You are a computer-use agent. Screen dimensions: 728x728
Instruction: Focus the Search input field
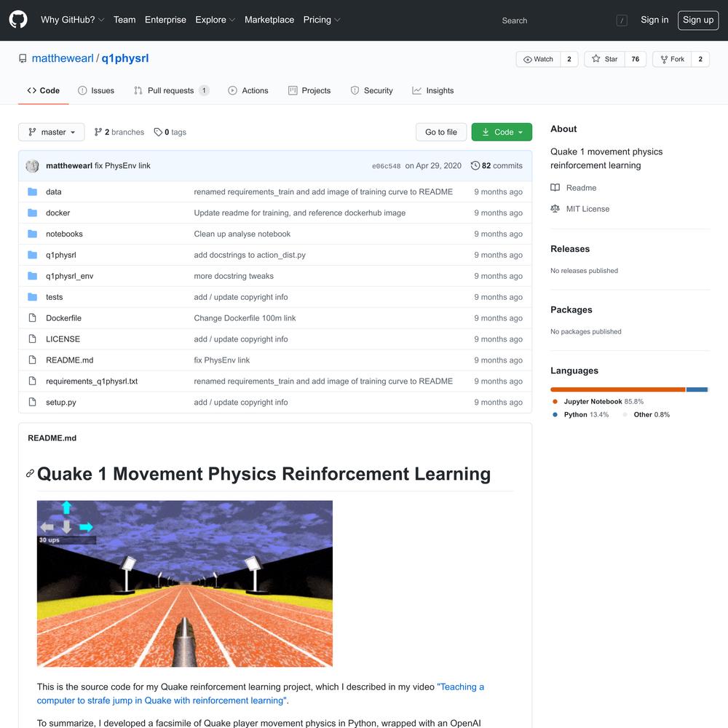(x=562, y=20)
